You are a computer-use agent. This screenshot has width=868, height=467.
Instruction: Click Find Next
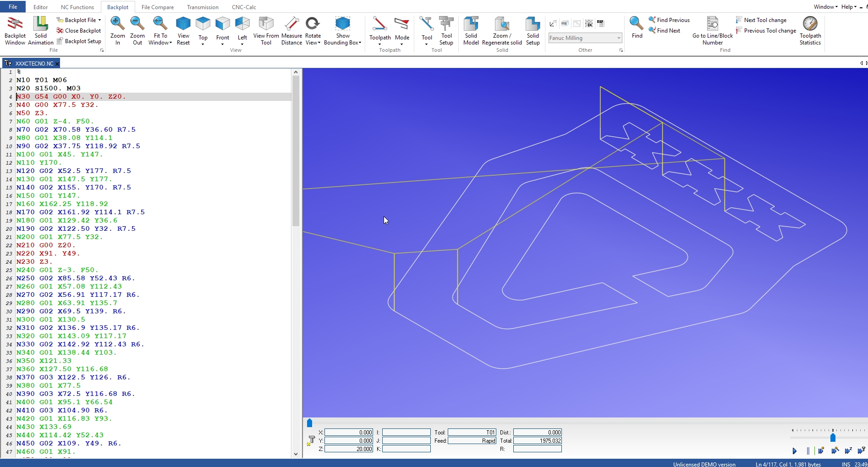[x=665, y=30]
